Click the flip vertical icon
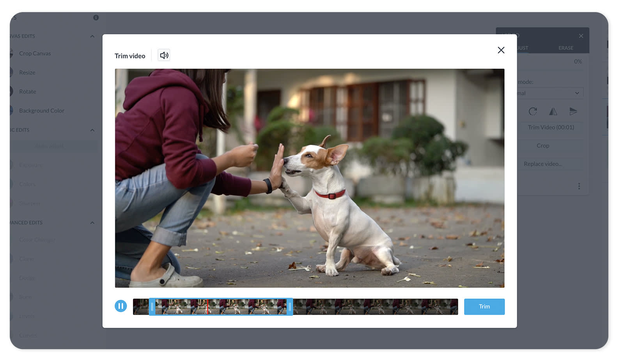This screenshot has width=624, height=364. point(573,111)
